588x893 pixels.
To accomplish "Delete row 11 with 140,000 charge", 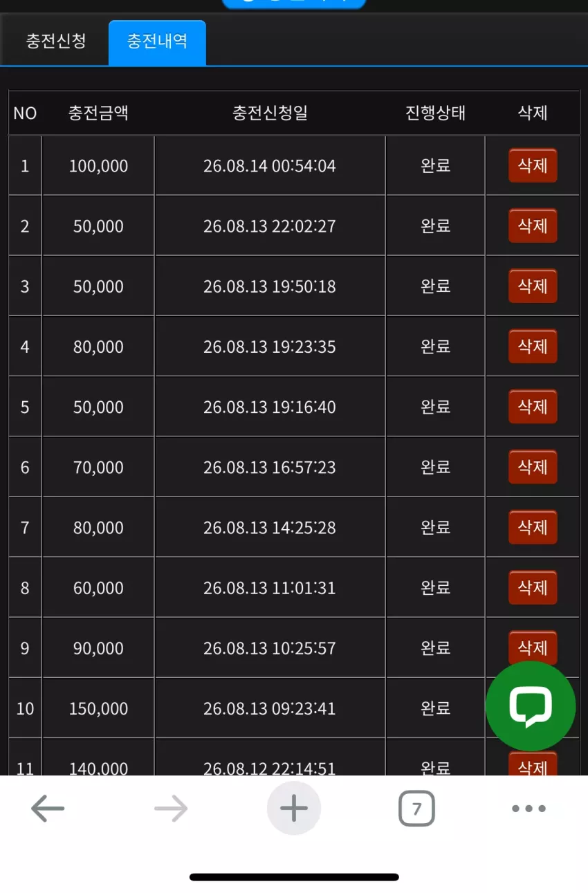I will [x=533, y=764].
